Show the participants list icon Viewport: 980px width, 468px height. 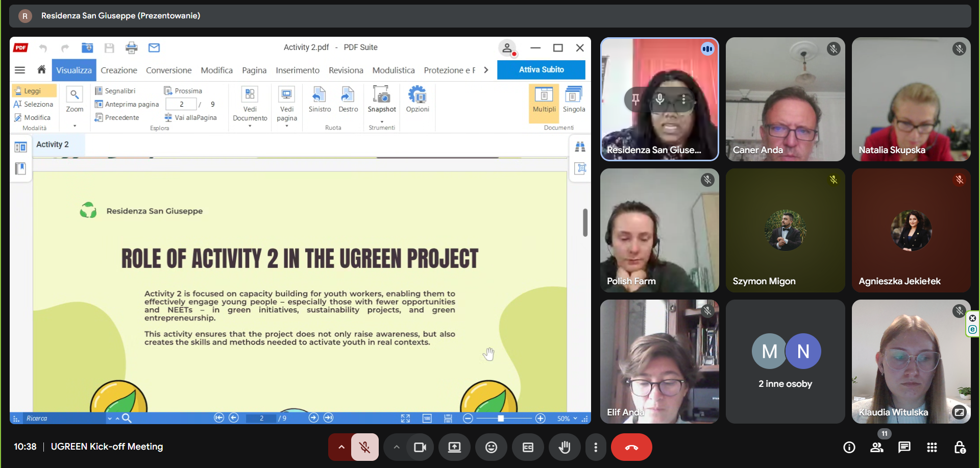[877, 448]
